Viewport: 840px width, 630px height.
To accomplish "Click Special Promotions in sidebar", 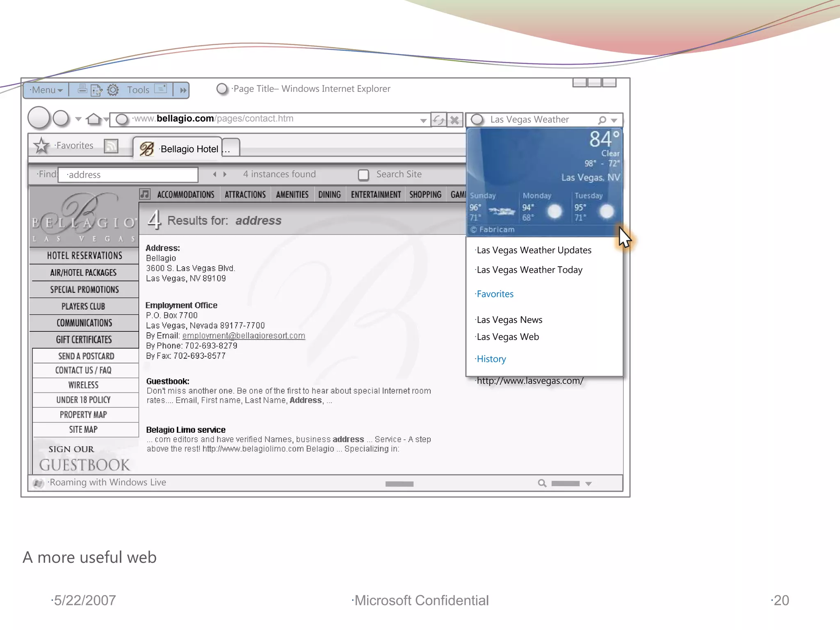I will 84,289.
